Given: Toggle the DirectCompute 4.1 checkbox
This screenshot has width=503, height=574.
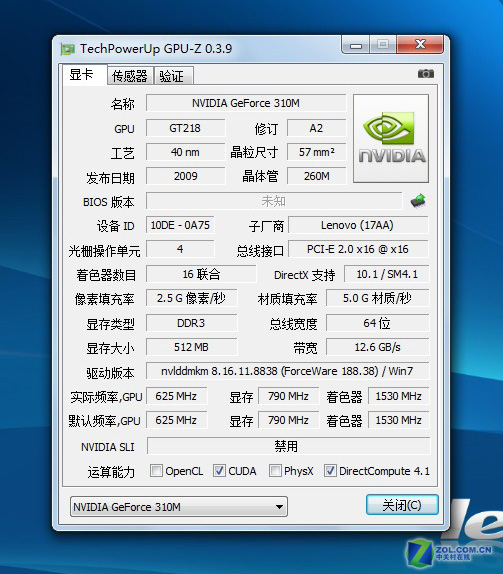Looking at the screenshot, I should [x=330, y=470].
